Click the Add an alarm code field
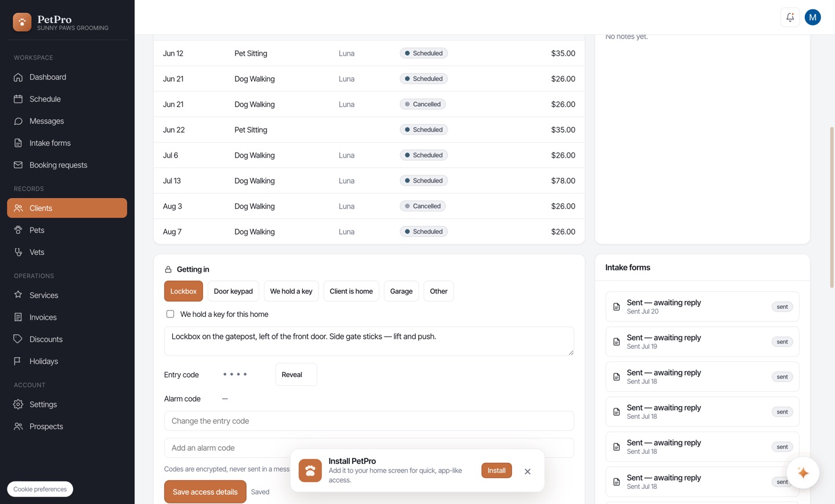The image size is (835, 504). (369, 448)
